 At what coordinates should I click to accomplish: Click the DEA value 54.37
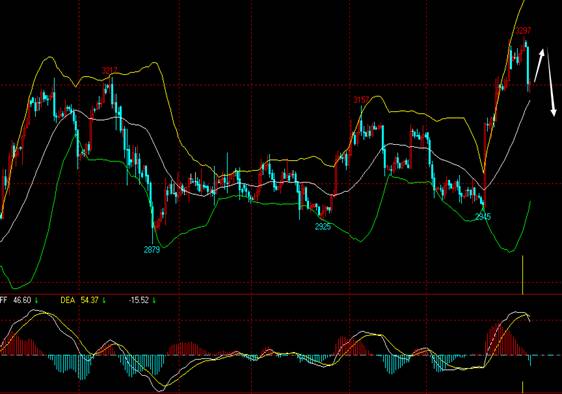point(89,300)
